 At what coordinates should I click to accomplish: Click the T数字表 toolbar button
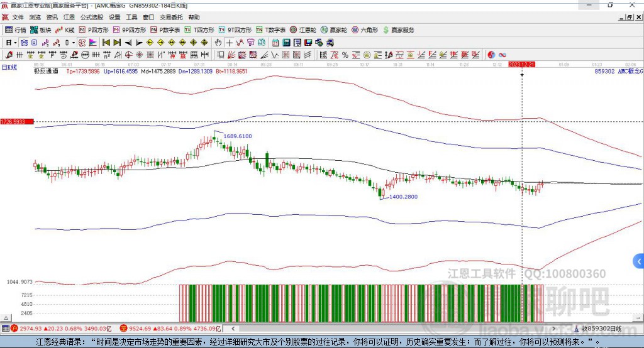tap(271, 30)
